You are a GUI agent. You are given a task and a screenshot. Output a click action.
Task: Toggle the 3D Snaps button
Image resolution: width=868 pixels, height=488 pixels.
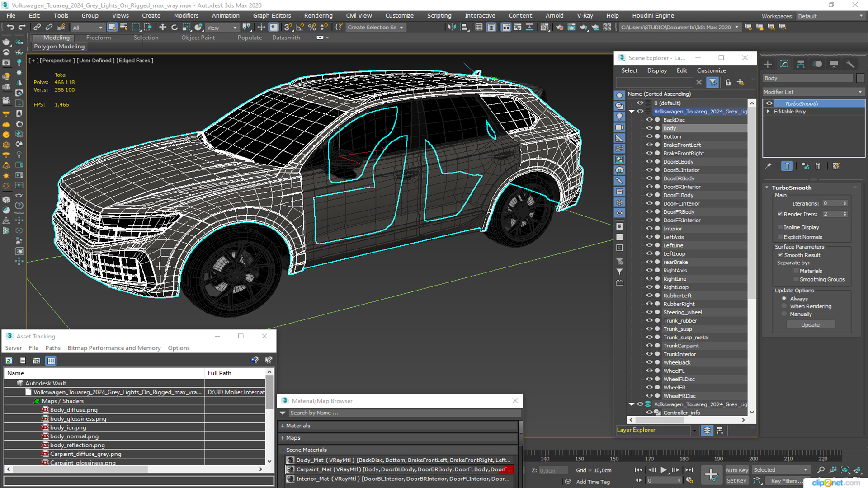pyautogui.click(x=288, y=28)
